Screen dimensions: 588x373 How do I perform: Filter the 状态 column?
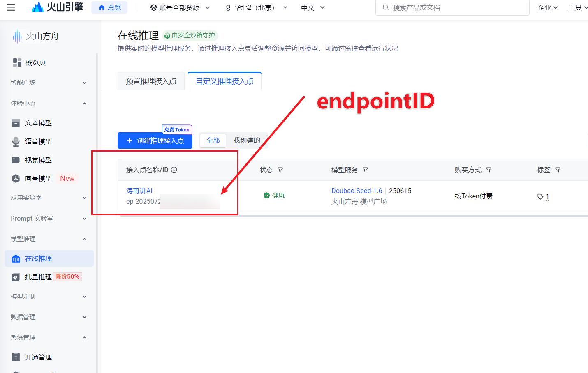(x=280, y=170)
